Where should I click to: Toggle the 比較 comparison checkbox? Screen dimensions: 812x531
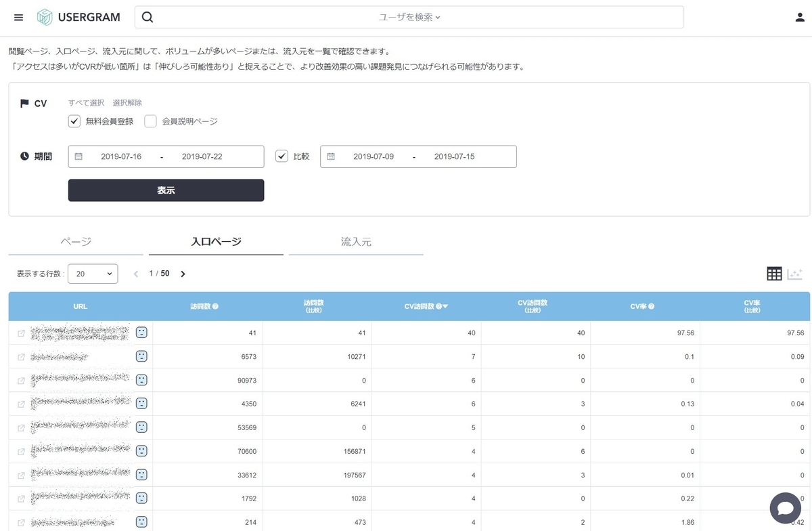click(282, 156)
